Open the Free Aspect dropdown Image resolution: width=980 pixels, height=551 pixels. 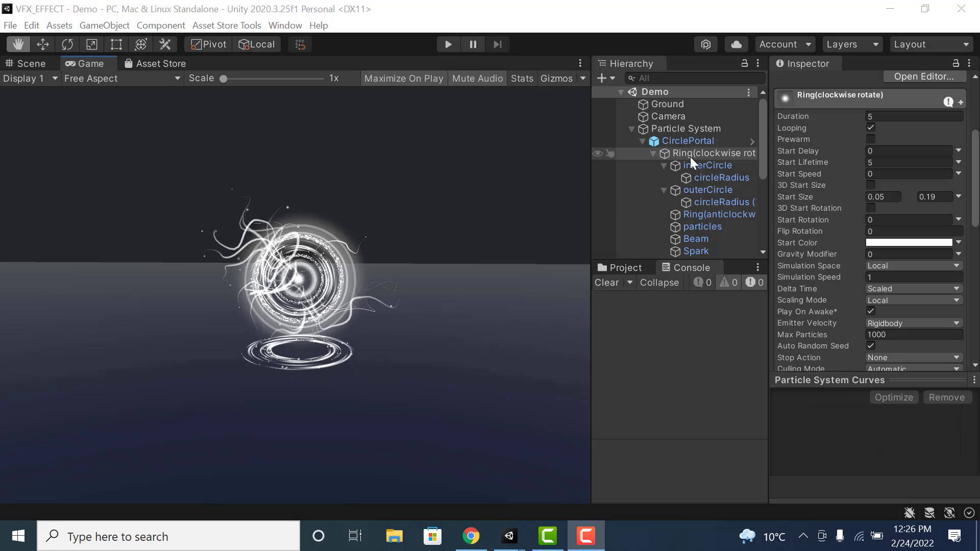coord(122,79)
